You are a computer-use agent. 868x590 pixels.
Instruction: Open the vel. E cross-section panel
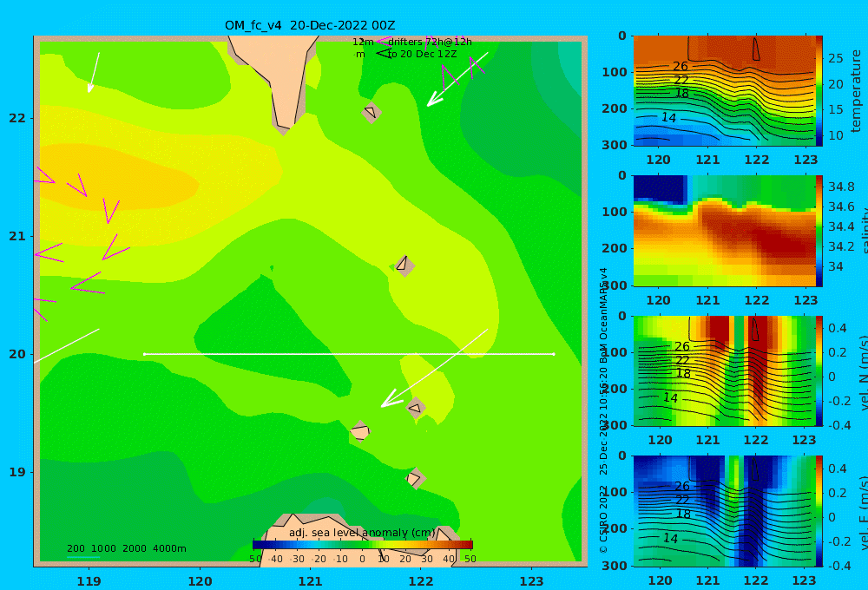[x=725, y=511]
